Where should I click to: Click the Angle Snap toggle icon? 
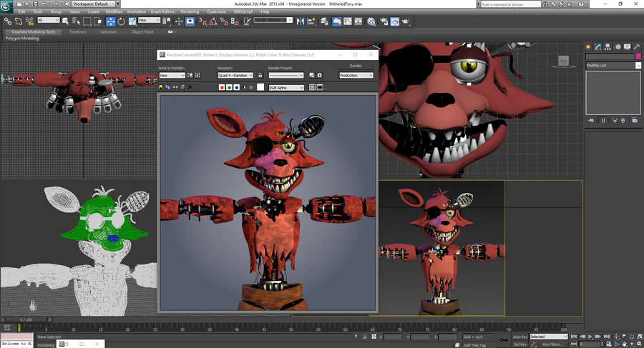click(213, 21)
